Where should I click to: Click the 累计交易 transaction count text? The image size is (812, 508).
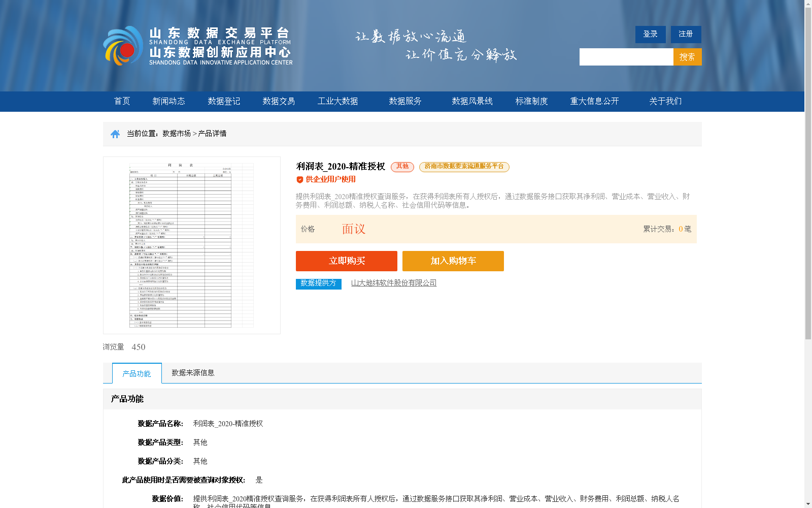[x=667, y=229]
